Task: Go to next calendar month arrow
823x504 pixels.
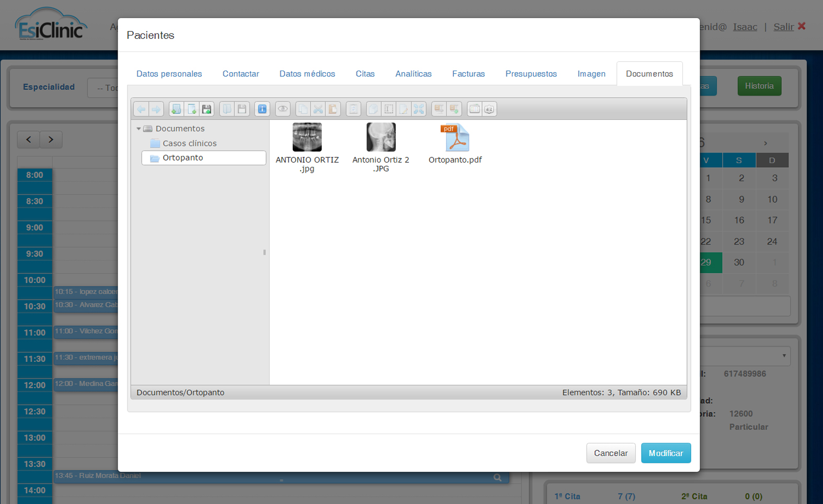Action: pyautogui.click(x=765, y=143)
